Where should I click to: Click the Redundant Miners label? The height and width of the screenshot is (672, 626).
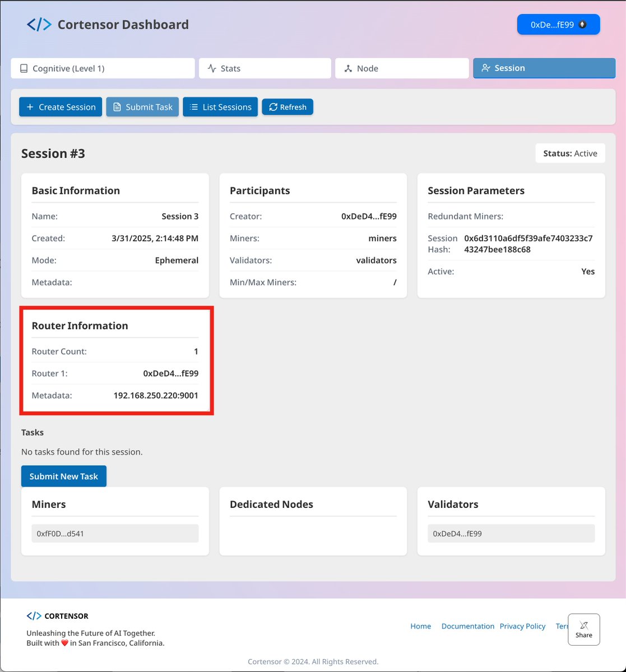[466, 216]
